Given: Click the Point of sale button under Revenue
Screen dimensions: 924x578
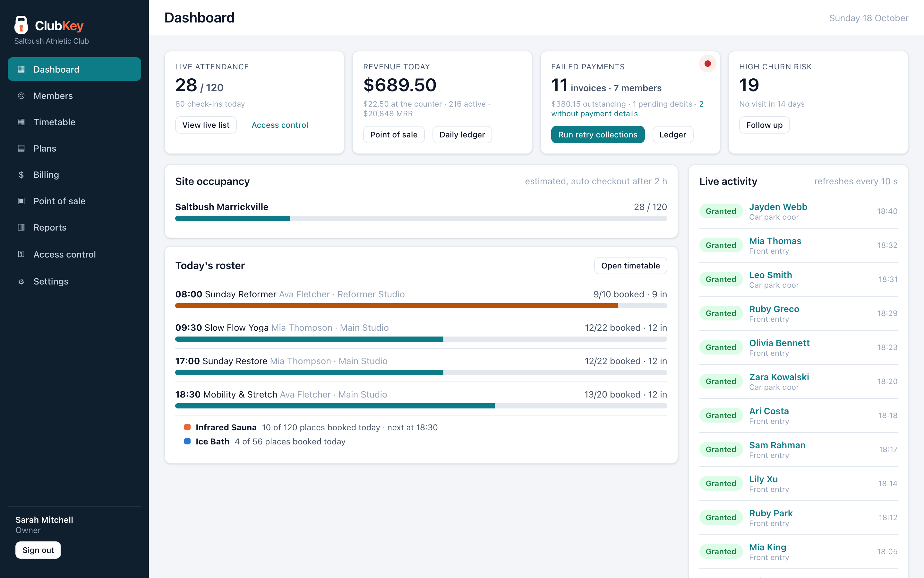Looking at the screenshot, I should pos(394,135).
